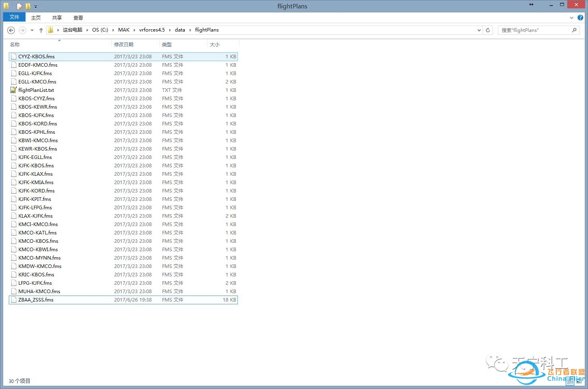Sort by the 名称 column header
588x389 pixels.
point(59,44)
